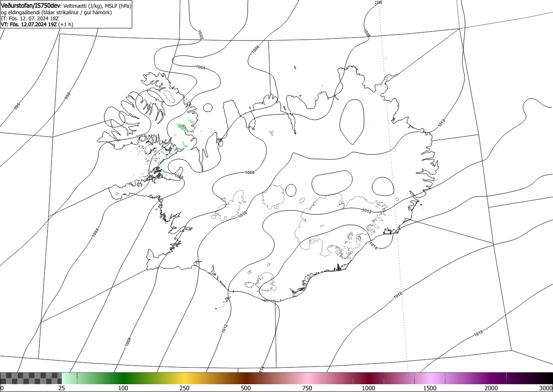This screenshot has height=392, width=553.
Task: Click the 'IT: Fös. 12. 07. 2024 18Z' line
Action: pos(29,19)
